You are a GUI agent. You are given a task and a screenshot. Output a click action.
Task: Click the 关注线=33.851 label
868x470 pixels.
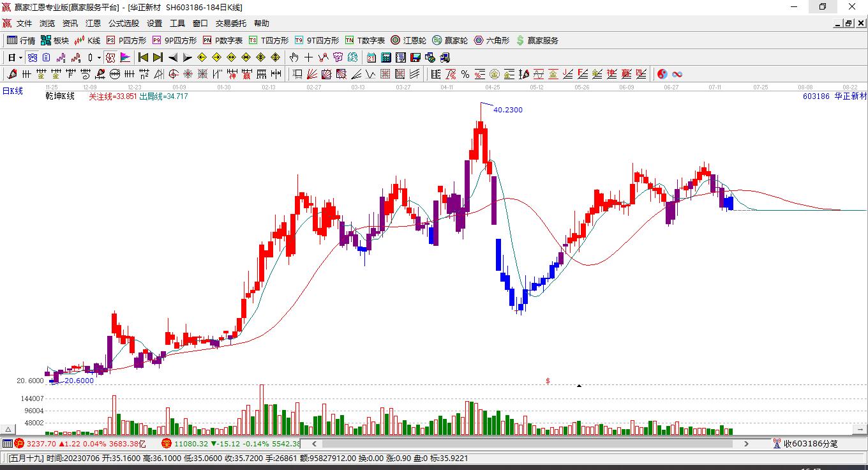(x=112, y=96)
